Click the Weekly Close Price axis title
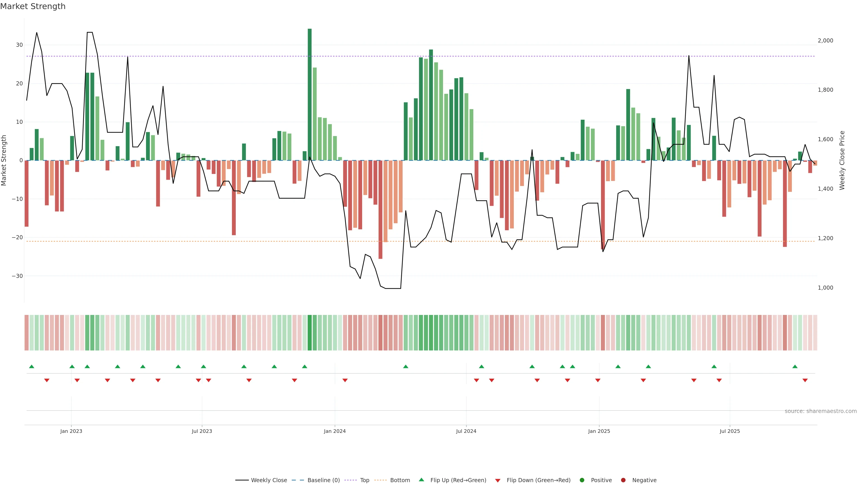The height and width of the screenshot is (488, 868). pyautogui.click(x=842, y=160)
